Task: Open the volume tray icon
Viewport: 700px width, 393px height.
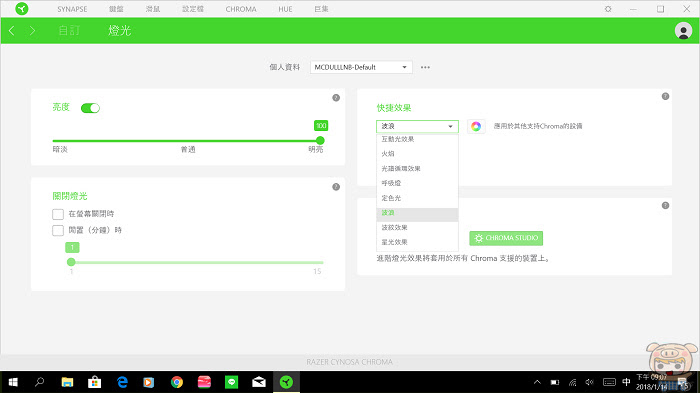Action: (589, 382)
